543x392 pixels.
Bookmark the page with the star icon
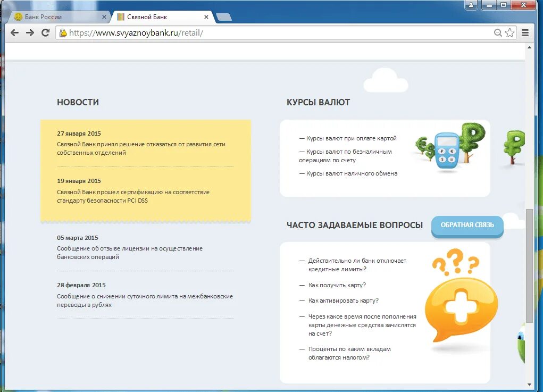(x=509, y=33)
